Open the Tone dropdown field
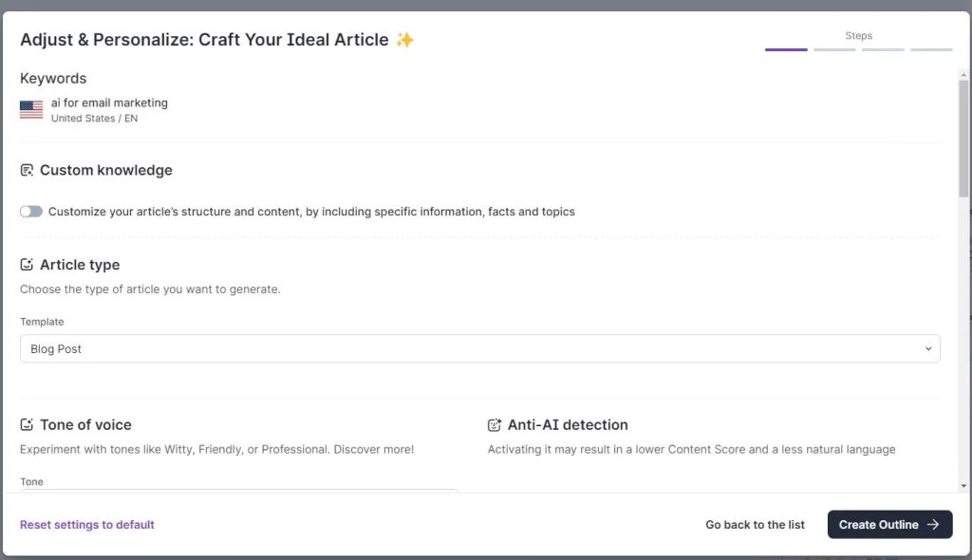 coord(239,490)
